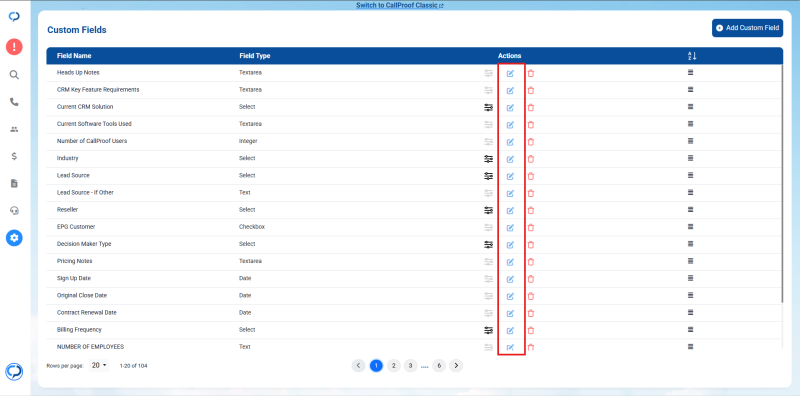This screenshot has width=800, height=396.
Task: Select the Original Close Date row text
Action: (82, 295)
